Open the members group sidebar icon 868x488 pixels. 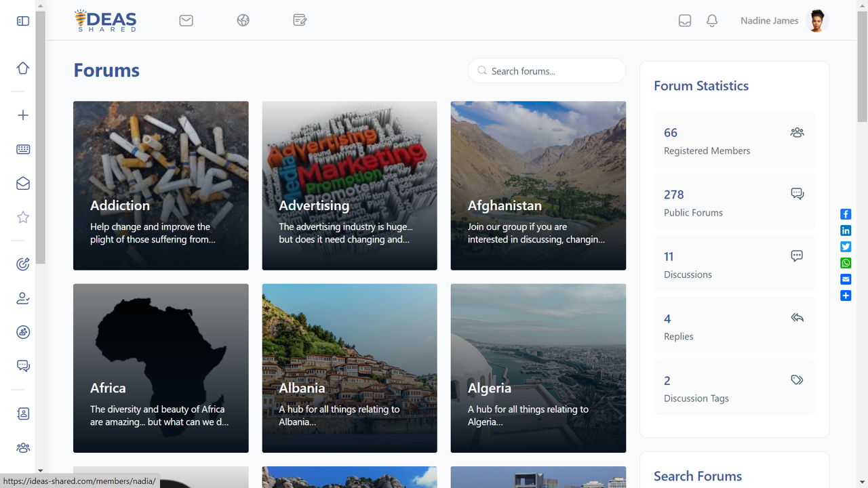pyautogui.click(x=23, y=447)
